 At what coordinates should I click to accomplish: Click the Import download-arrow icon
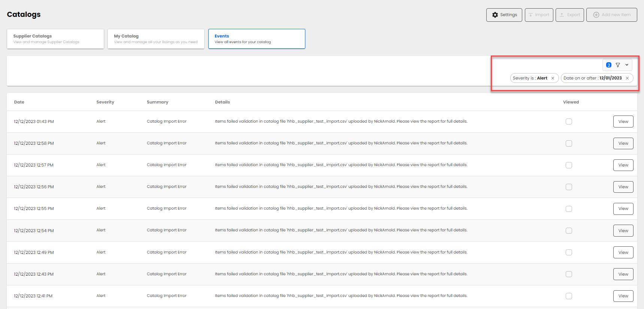pyautogui.click(x=530, y=15)
